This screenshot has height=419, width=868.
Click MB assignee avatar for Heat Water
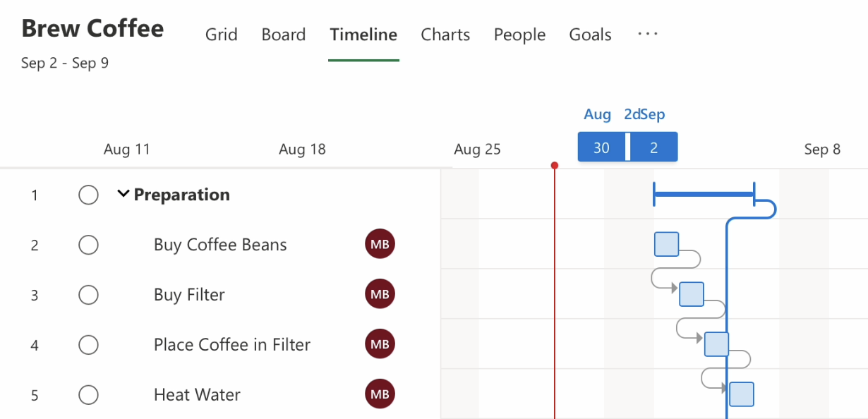click(380, 394)
